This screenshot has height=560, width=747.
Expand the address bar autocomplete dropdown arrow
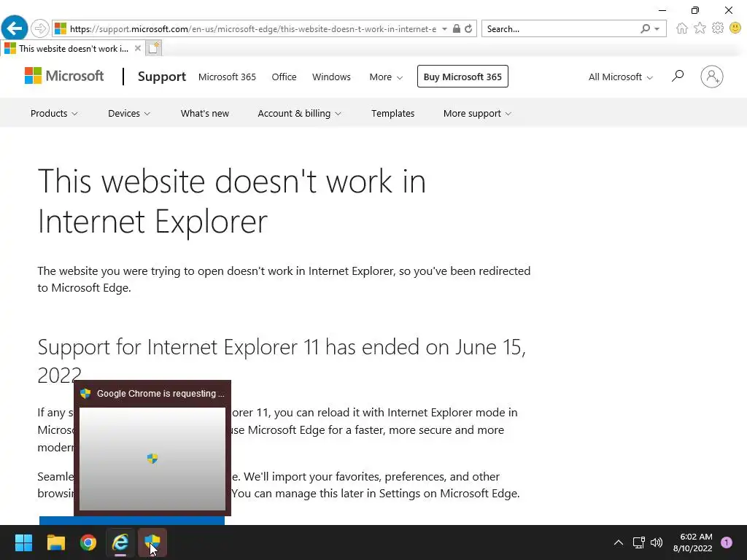(x=444, y=28)
